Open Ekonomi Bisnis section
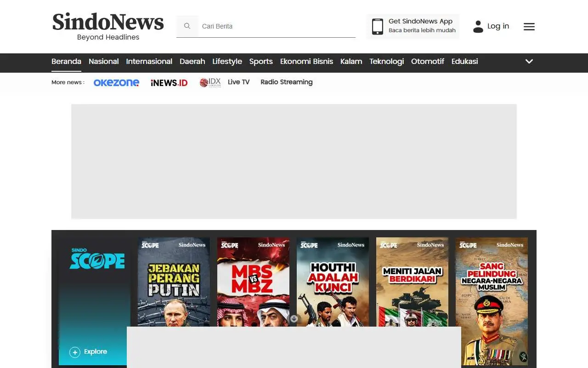The width and height of the screenshot is (588, 368). [306, 61]
